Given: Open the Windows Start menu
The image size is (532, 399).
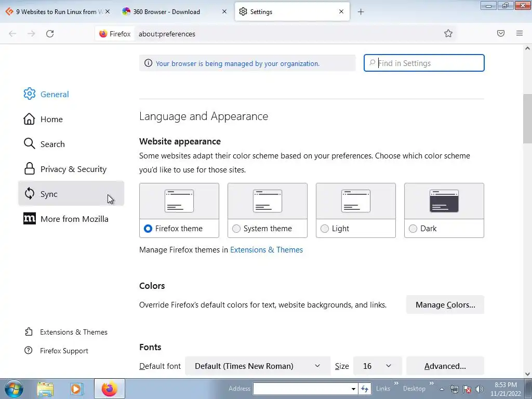Looking at the screenshot, I should [14, 389].
